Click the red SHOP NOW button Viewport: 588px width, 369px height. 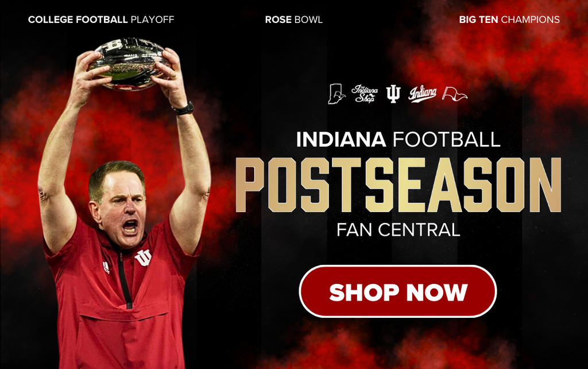point(398,291)
